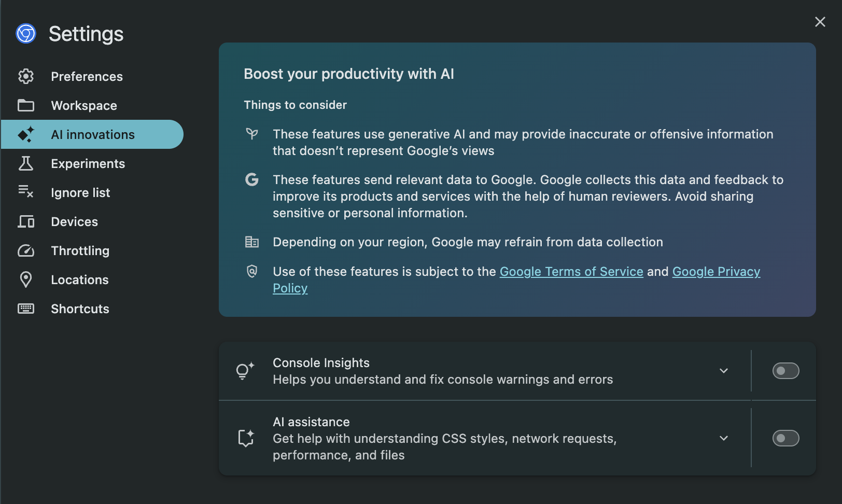Click the Experiments flask icon
The height and width of the screenshot is (504, 842).
tap(26, 163)
